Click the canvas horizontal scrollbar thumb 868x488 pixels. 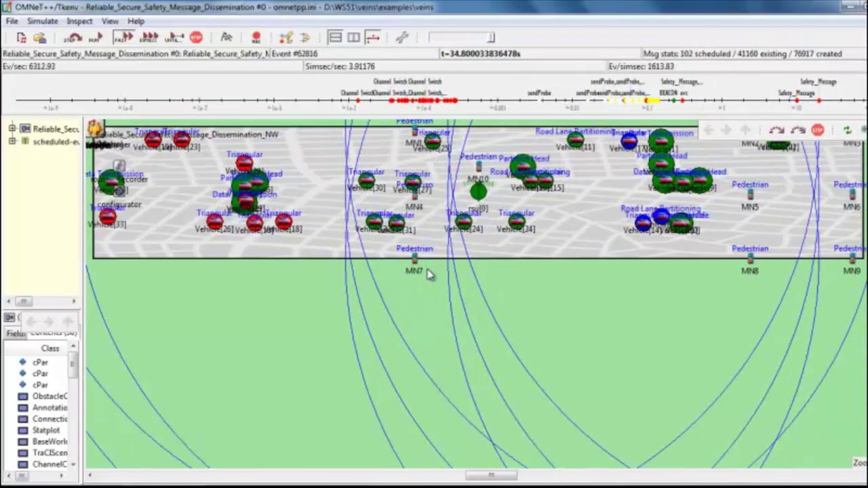(491, 475)
